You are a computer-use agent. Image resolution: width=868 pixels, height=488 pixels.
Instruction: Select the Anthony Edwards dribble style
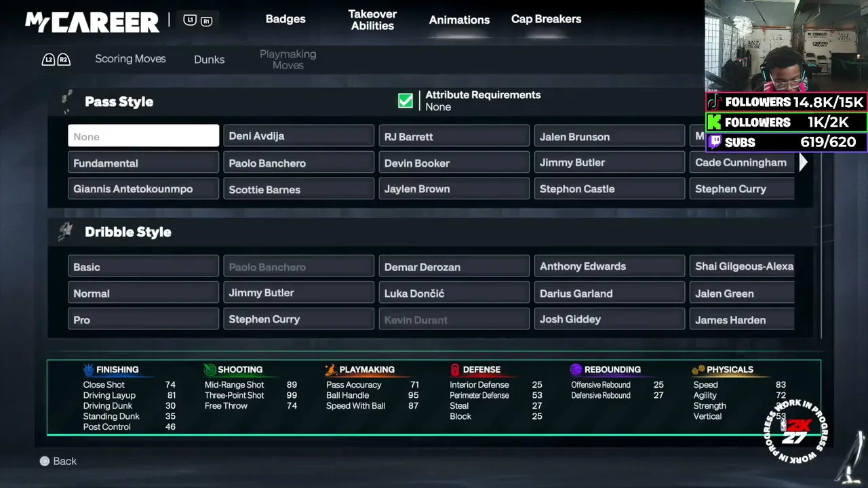click(609, 266)
